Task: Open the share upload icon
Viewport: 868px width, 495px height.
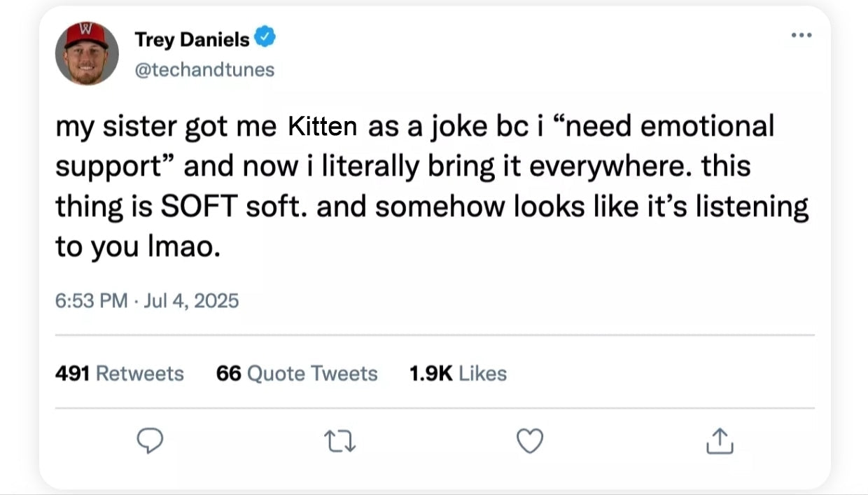Action: point(719,441)
